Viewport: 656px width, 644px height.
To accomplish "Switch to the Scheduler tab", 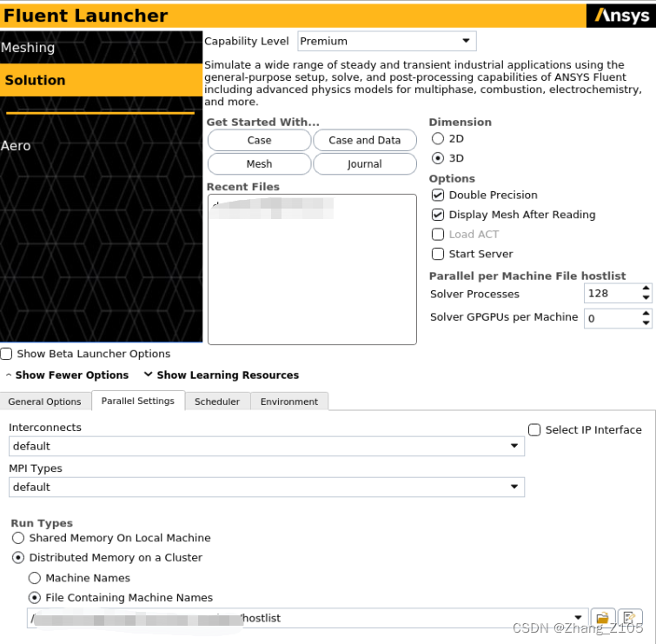I will (x=217, y=402).
